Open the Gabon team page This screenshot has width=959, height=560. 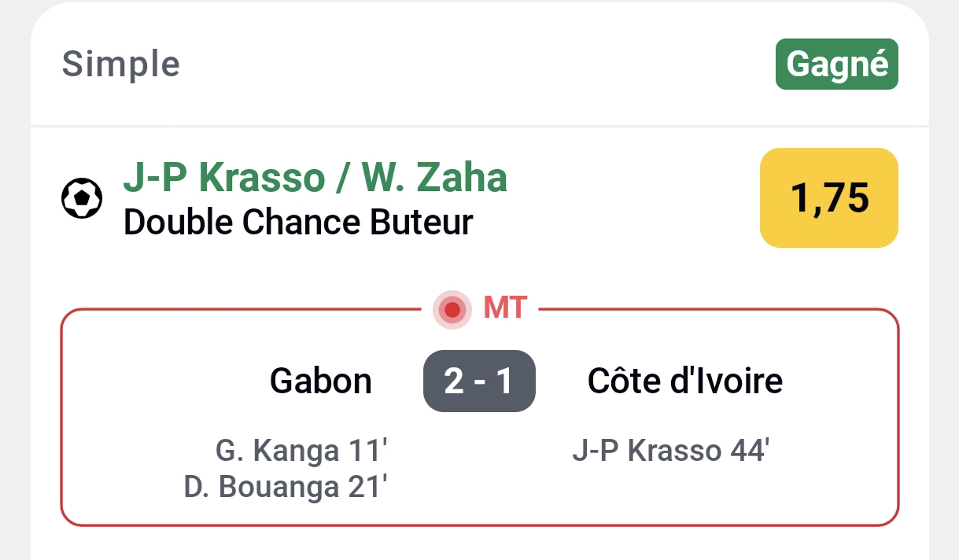320,381
